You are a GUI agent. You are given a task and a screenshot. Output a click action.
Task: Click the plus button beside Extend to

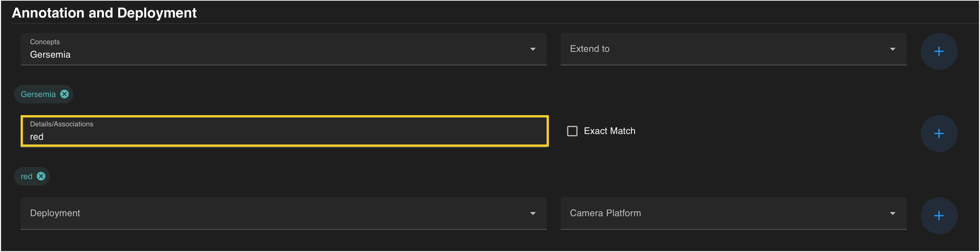click(x=938, y=51)
